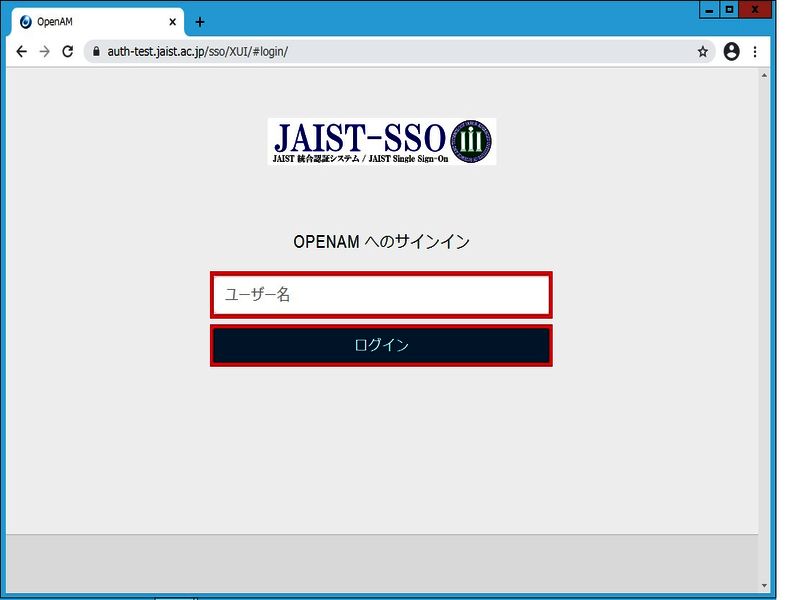Image resolution: width=800 pixels, height=600 pixels.
Task: Close the OpenAM tab
Action: pos(172,22)
